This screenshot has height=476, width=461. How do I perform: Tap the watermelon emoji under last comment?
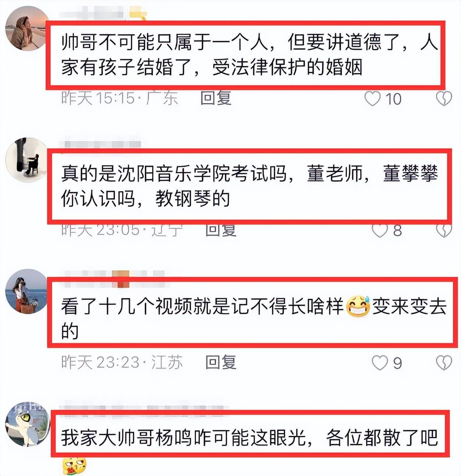[x=74, y=466]
